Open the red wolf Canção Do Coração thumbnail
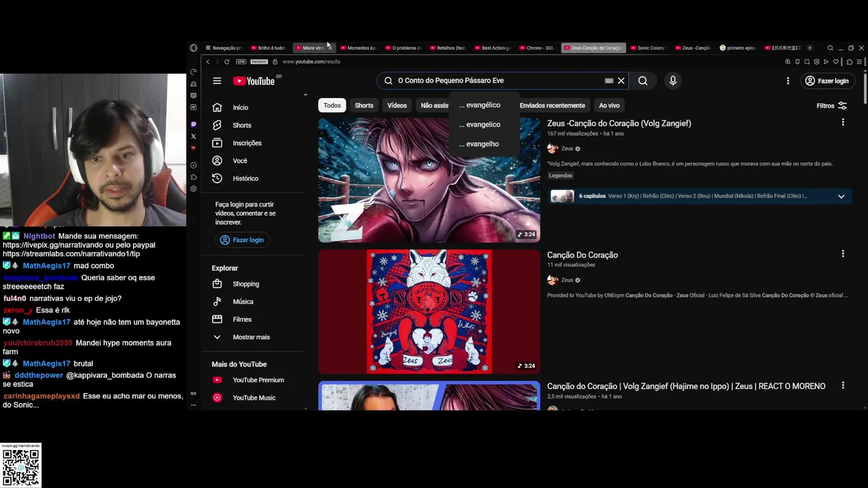 (429, 312)
